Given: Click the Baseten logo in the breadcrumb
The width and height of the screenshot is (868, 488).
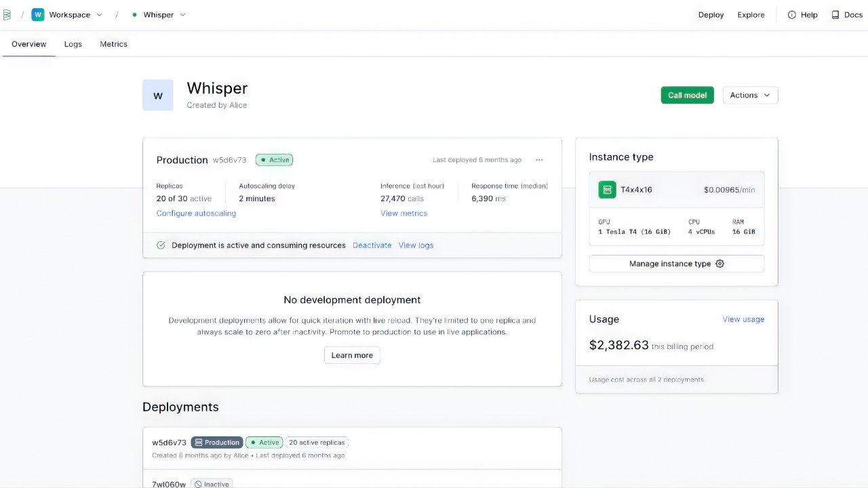Looking at the screenshot, I should [7, 14].
